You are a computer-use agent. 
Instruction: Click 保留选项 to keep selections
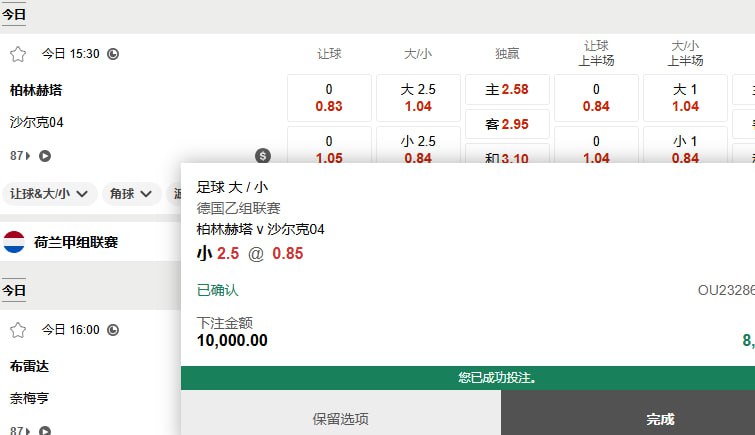tap(340, 419)
